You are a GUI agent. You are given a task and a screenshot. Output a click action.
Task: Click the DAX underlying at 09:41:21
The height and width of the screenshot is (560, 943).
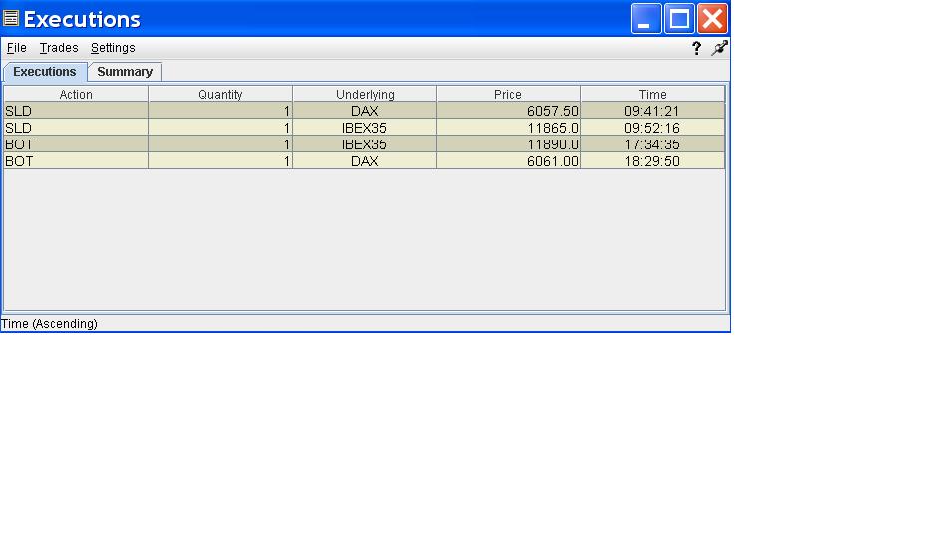[365, 111]
